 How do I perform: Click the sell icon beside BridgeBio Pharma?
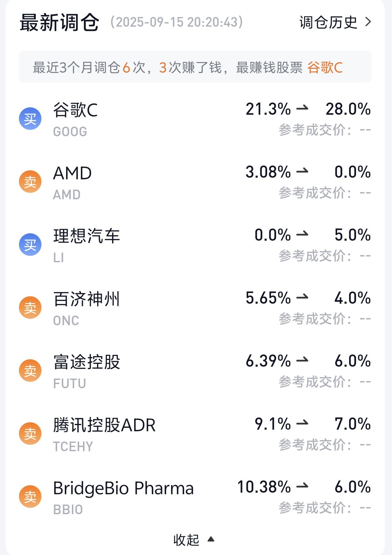[30, 497]
